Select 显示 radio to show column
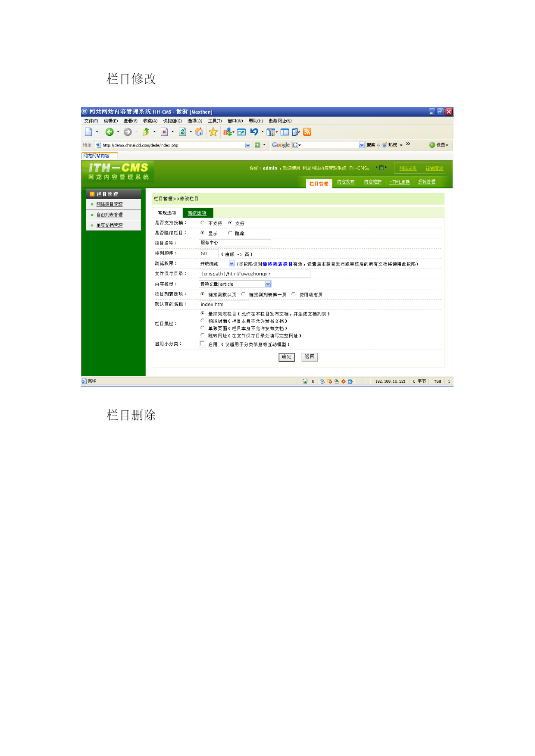The width and height of the screenshot is (535, 756). (x=202, y=233)
